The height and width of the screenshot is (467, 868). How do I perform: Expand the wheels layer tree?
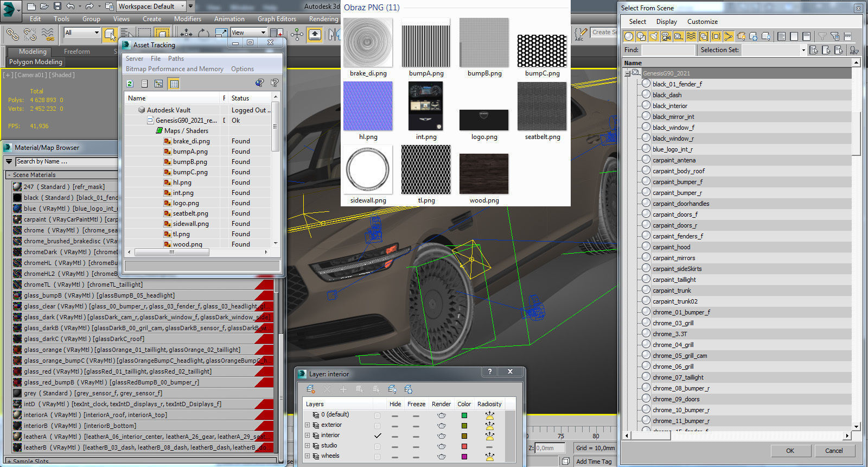[x=308, y=456]
